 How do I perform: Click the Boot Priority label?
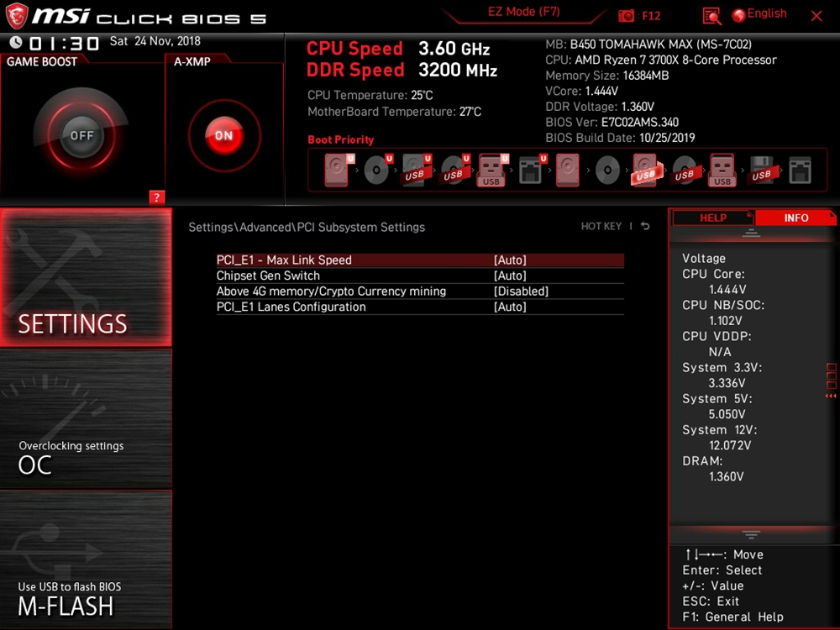coord(341,139)
